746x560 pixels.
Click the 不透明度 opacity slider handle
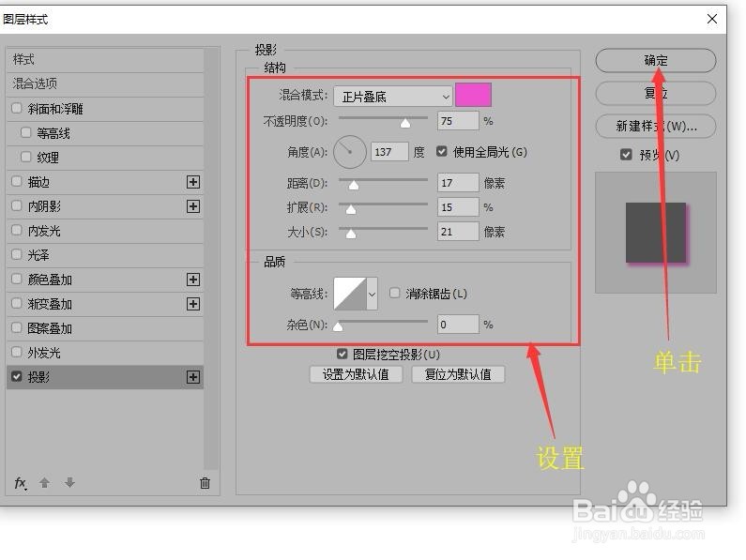tap(404, 123)
